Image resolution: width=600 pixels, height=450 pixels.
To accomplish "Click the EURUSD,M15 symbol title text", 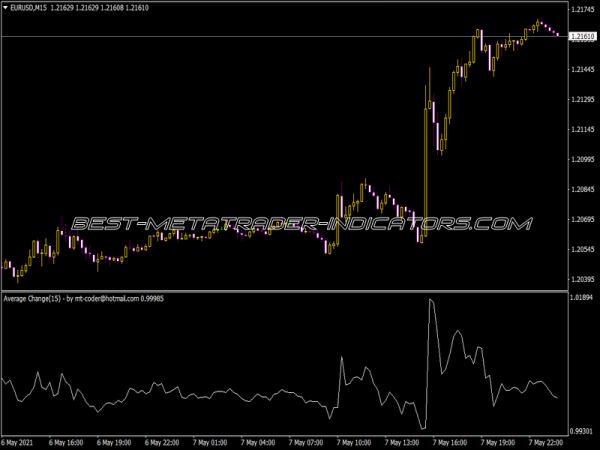I will pyautogui.click(x=29, y=10).
